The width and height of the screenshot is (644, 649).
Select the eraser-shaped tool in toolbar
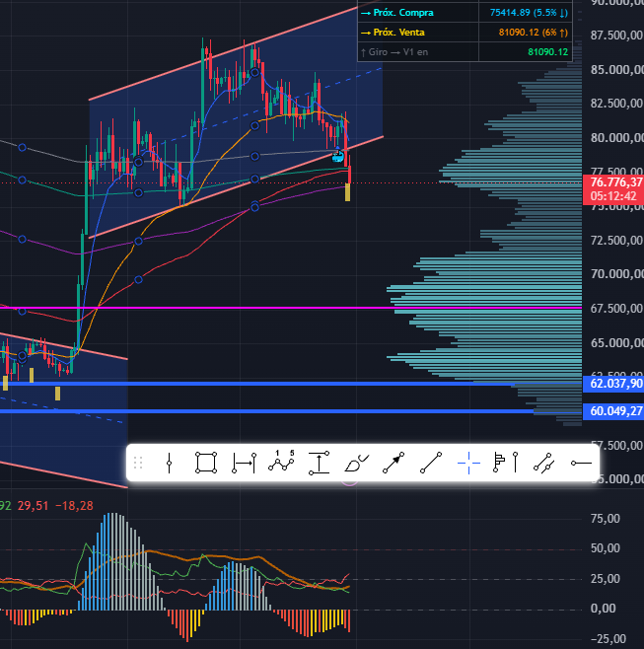click(x=356, y=464)
